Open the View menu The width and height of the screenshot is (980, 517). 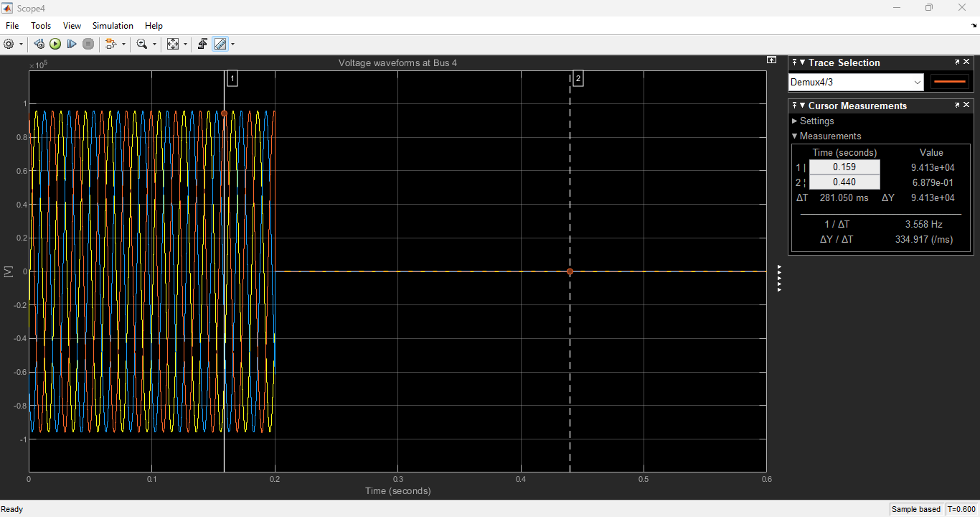[72, 26]
